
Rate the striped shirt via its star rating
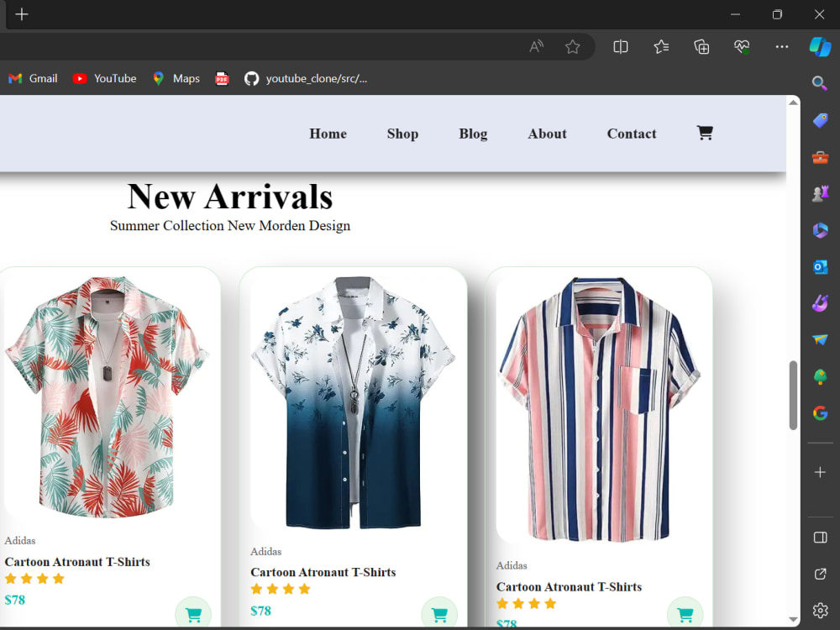(527, 603)
